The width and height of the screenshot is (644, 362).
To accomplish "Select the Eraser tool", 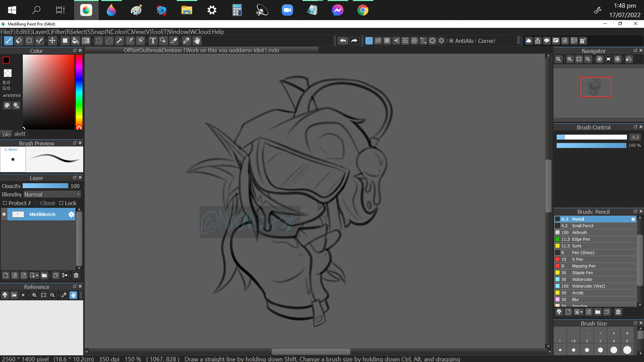I will [x=19, y=41].
